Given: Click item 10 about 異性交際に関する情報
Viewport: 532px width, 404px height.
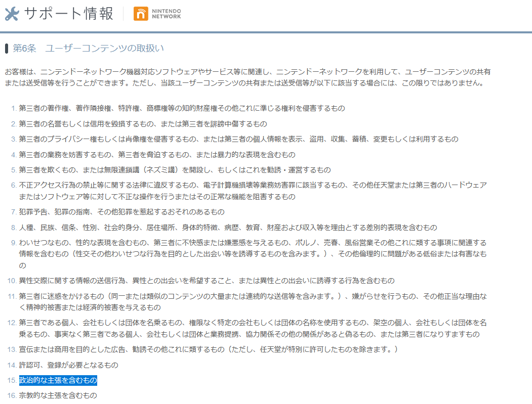Looking at the screenshot, I should pos(207,281).
